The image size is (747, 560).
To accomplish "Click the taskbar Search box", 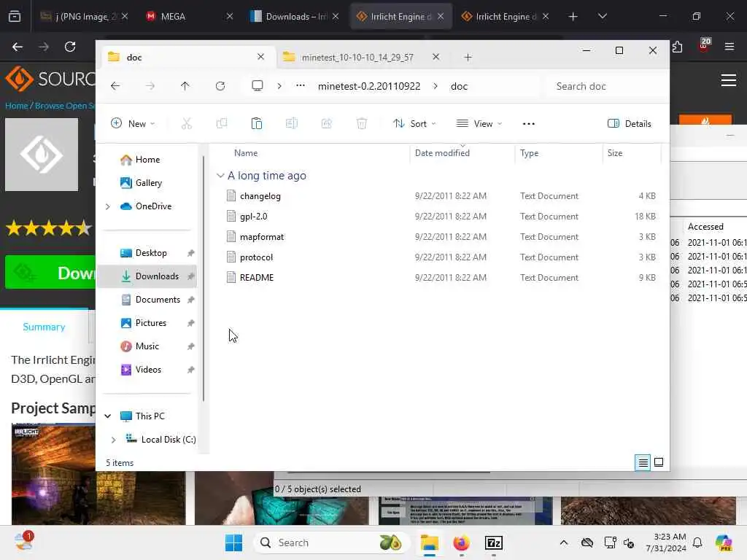I will tap(330, 542).
